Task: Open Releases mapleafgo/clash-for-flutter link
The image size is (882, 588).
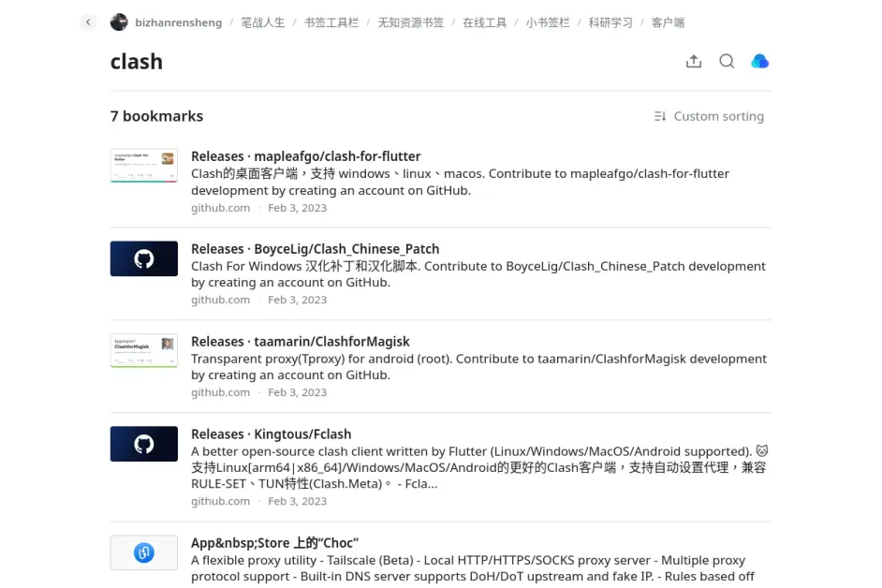Action: [x=305, y=156]
